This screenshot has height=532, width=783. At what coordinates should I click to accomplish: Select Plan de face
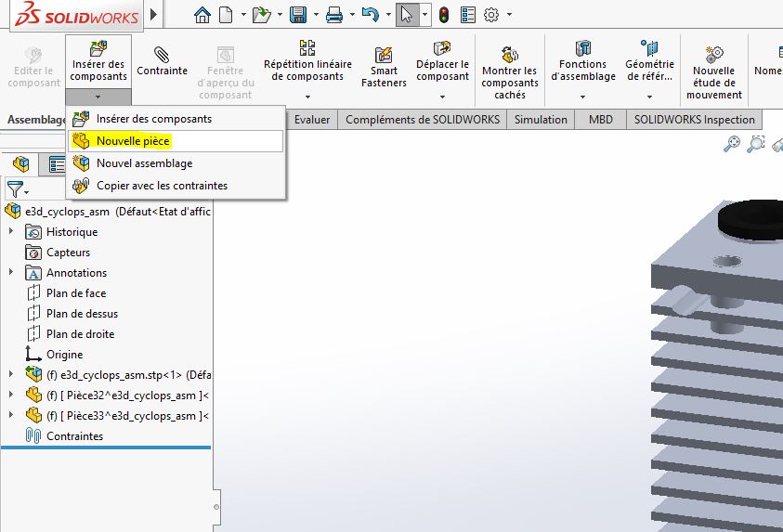pos(67,293)
